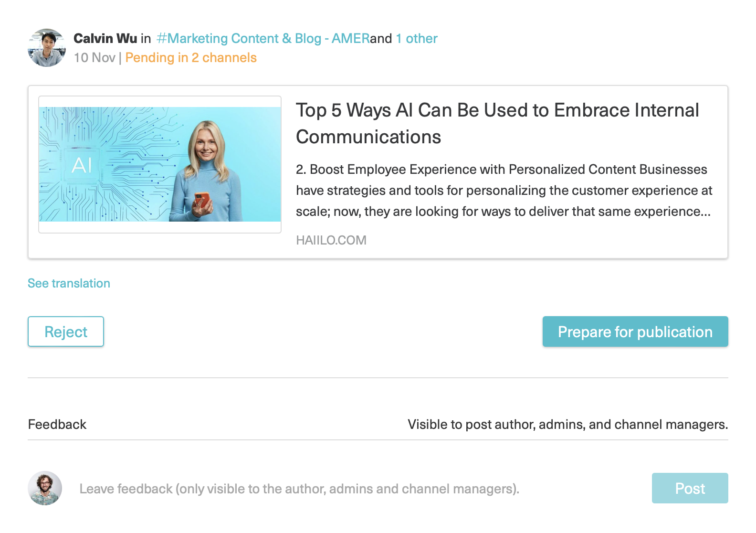Reject the pending post

coord(66,331)
